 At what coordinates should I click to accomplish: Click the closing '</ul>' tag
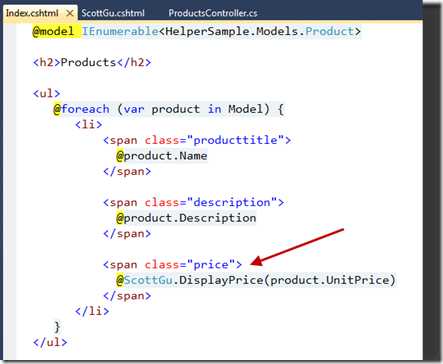[x=50, y=342]
